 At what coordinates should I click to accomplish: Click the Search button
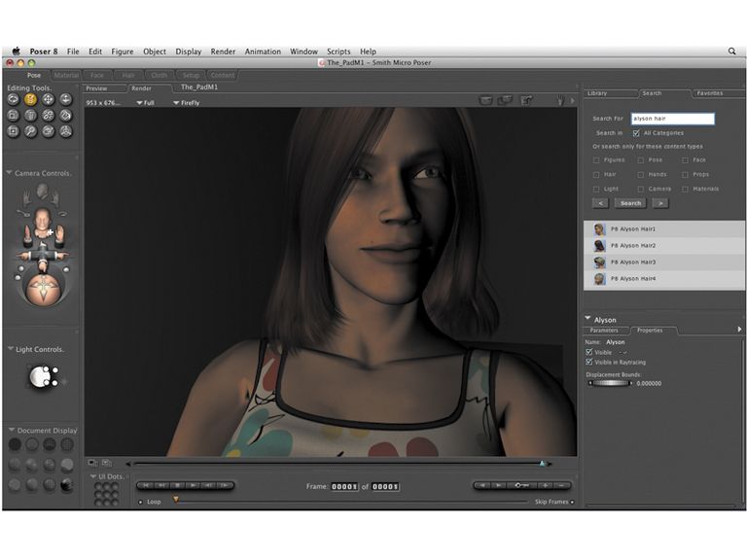pos(631,203)
